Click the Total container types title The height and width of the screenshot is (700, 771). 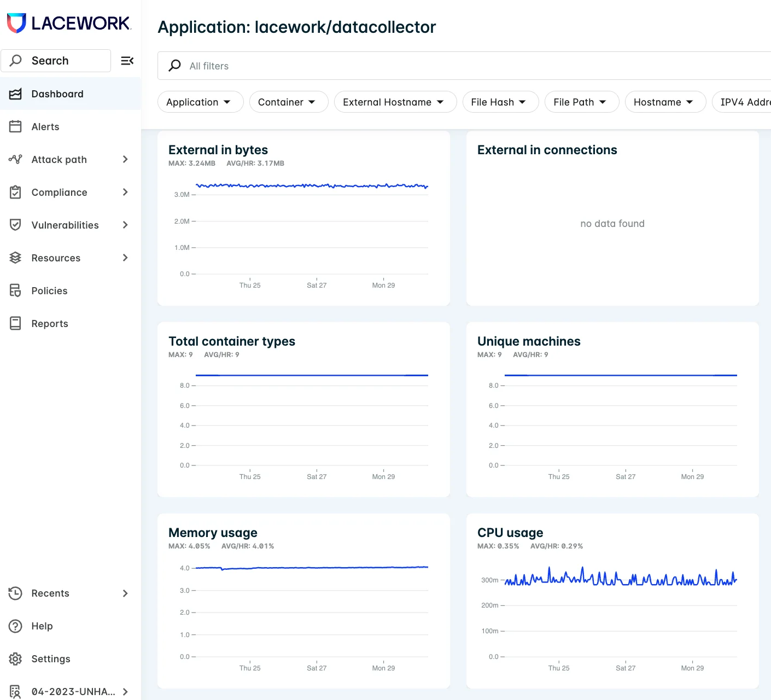point(232,341)
